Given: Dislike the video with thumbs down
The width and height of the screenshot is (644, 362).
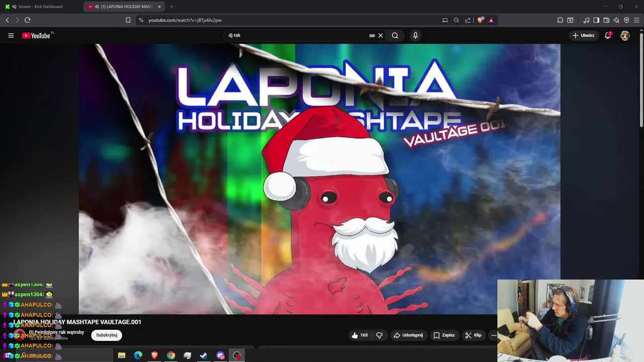Looking at the screenshot, I should [x=380, y=335].
